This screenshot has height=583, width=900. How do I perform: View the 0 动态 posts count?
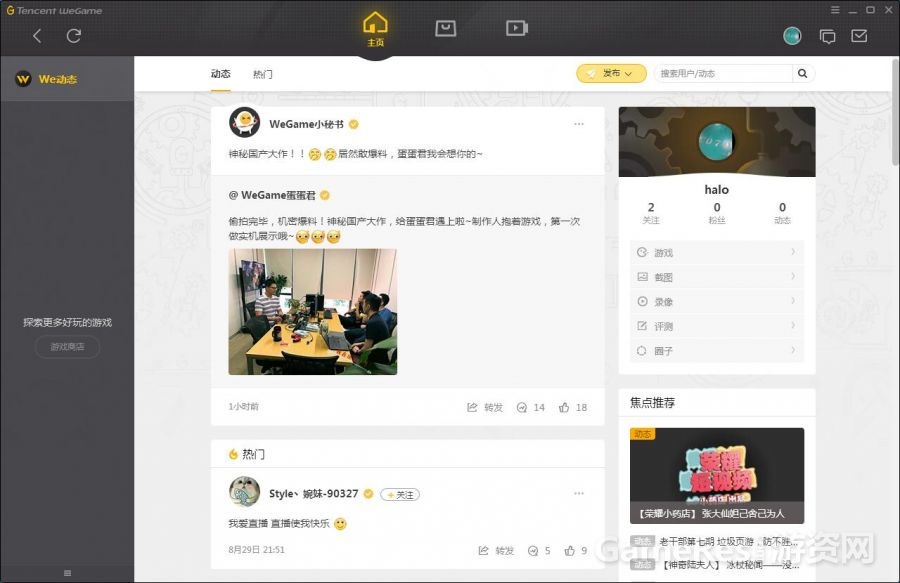782,213
